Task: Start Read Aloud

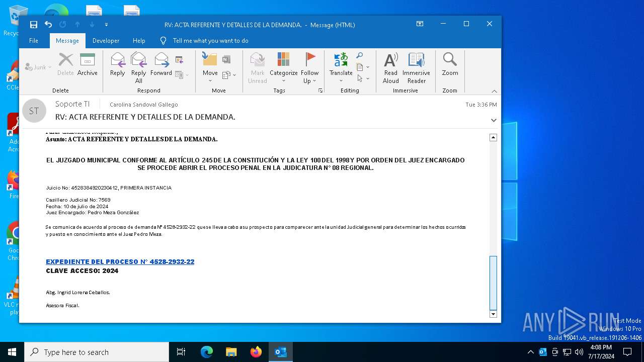Action: click(391, 68)
